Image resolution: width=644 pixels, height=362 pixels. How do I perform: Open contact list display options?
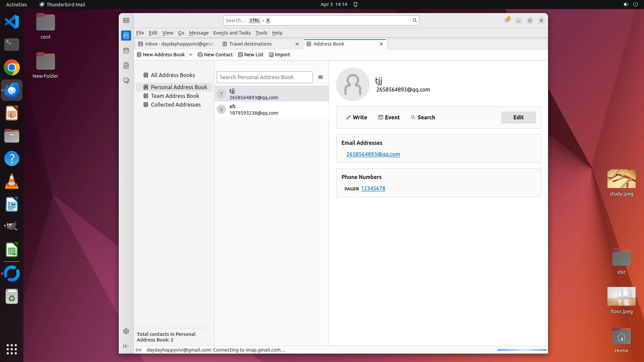321,77
